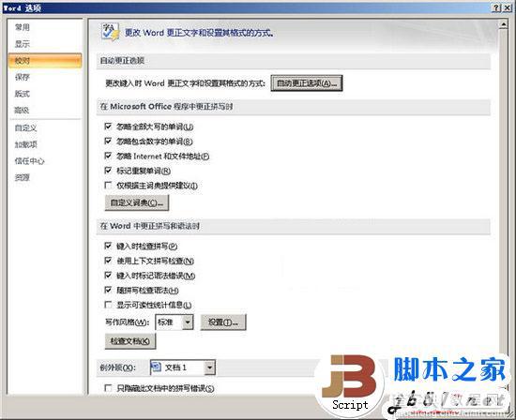Toggle 使用上下文拼写检查 checkbox

(108, 261)
